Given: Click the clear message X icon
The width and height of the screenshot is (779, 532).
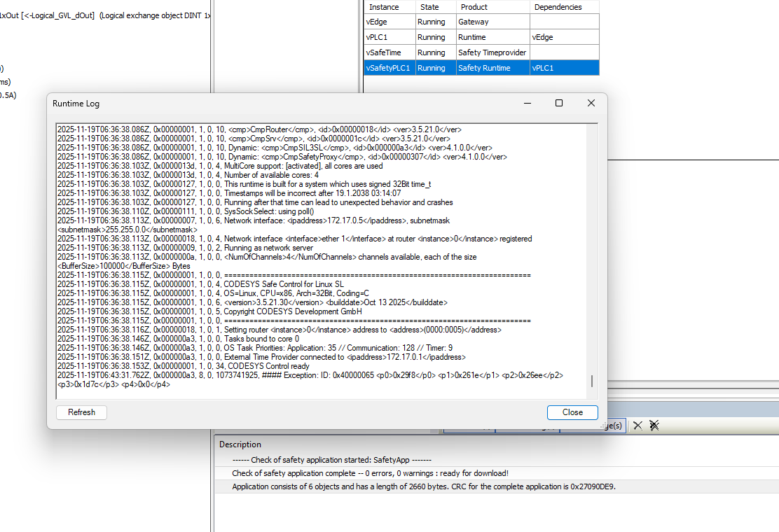Looking at the screenshot, I should tap(637, 425).
